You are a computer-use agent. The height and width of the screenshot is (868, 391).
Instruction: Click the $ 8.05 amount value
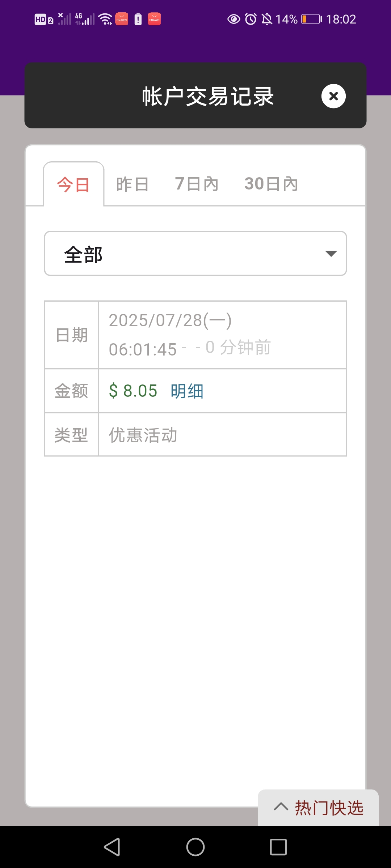coord(133,391)
